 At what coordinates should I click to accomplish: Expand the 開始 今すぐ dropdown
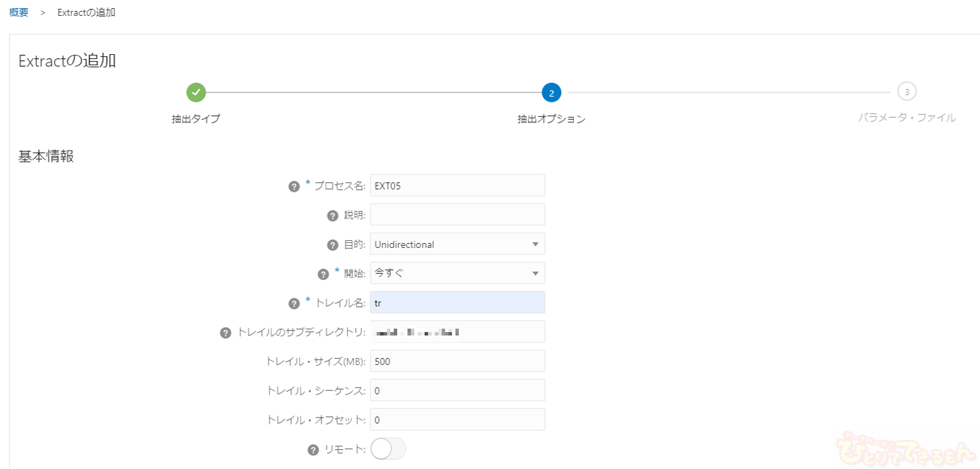[x=457, y=273]
